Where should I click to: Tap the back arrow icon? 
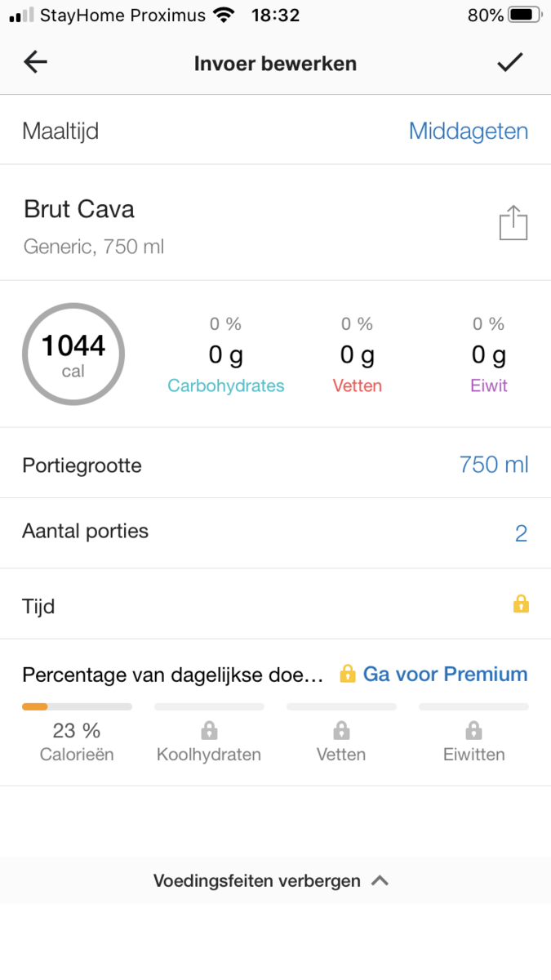[36, 62]
